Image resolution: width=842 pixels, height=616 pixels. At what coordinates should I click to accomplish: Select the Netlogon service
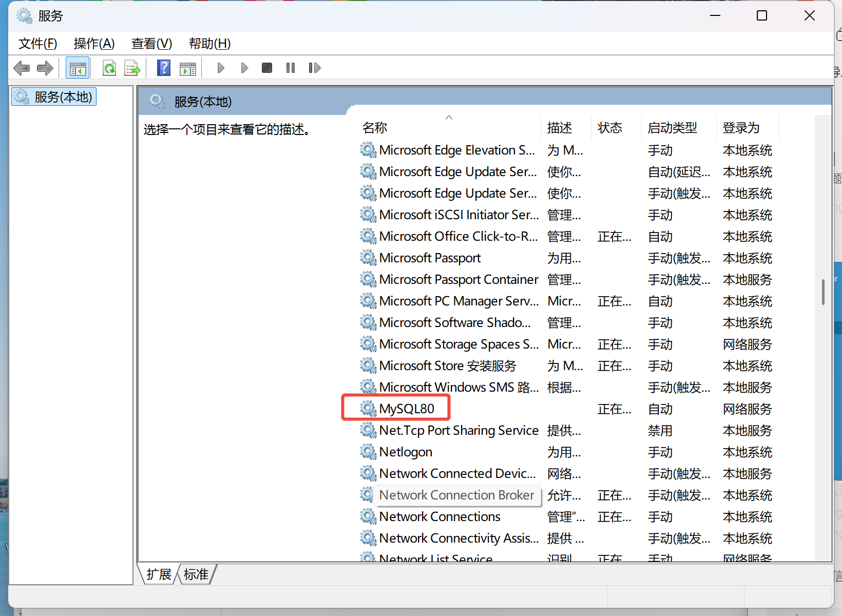406,452
